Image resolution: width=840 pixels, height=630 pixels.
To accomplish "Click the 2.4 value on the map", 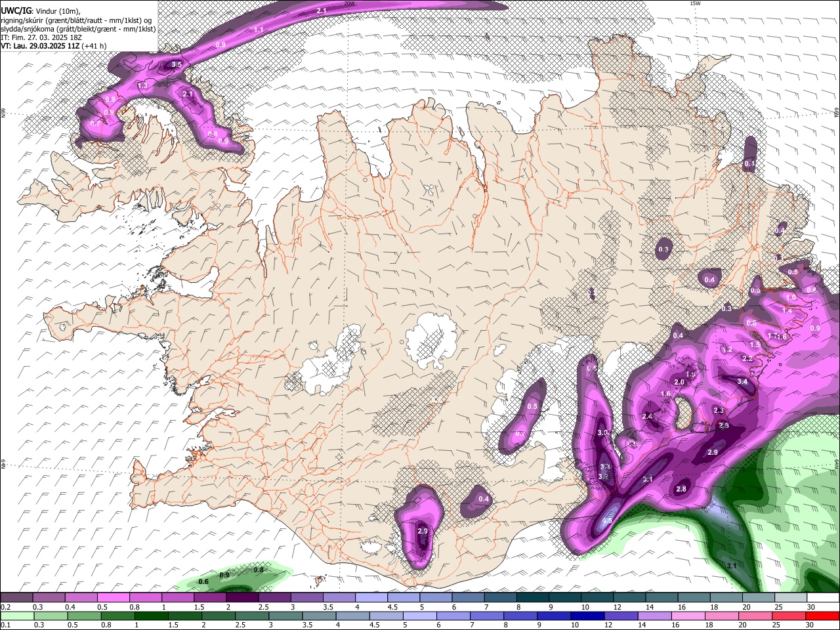I will [x=647, y=417].
